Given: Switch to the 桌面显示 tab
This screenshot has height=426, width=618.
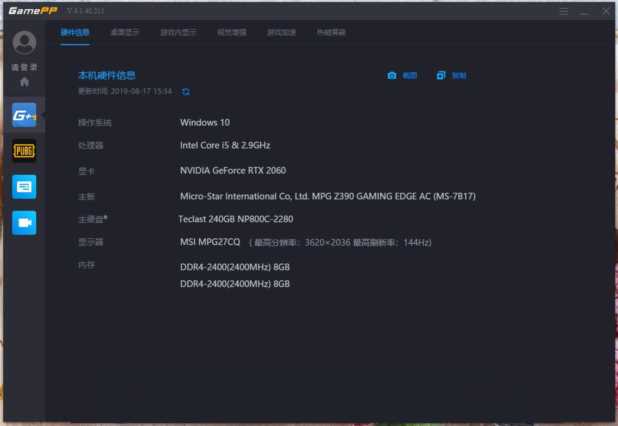Looking at the screenshot, I should [125, 32].
